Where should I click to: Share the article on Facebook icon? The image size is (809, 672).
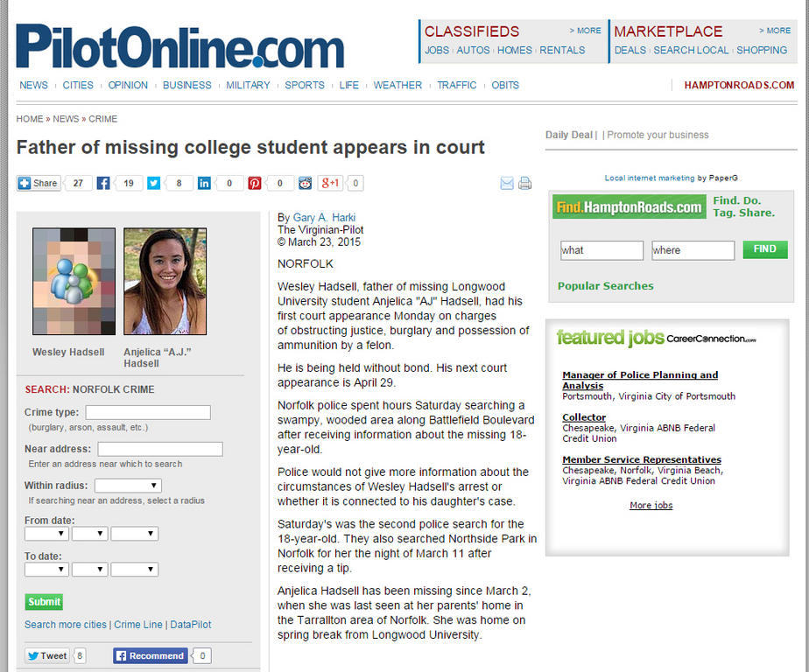(x=103, y=183)
